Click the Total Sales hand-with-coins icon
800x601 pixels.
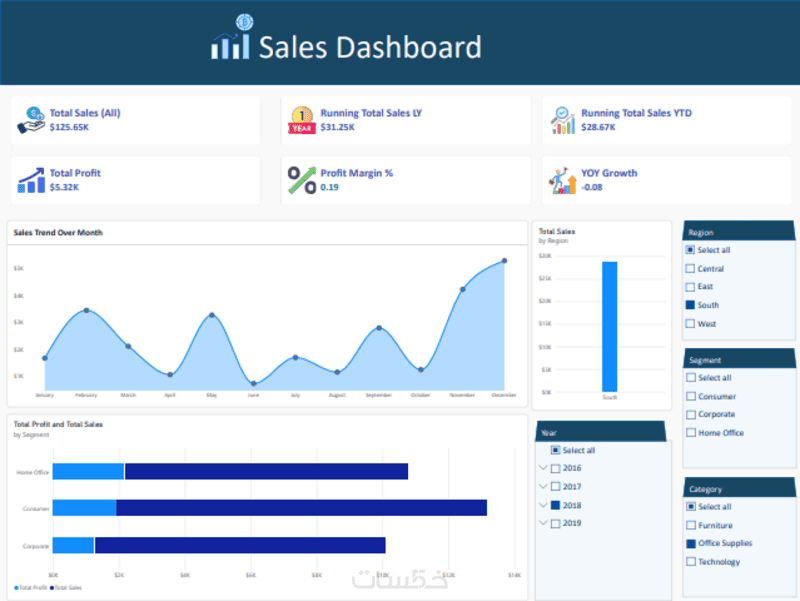(x=32, y=120)
